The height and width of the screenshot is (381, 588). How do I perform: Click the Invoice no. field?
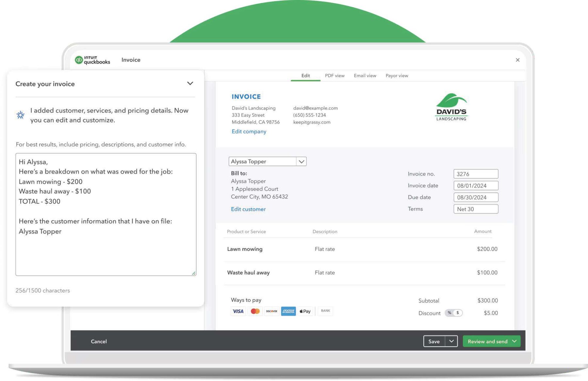coord(476,174)
